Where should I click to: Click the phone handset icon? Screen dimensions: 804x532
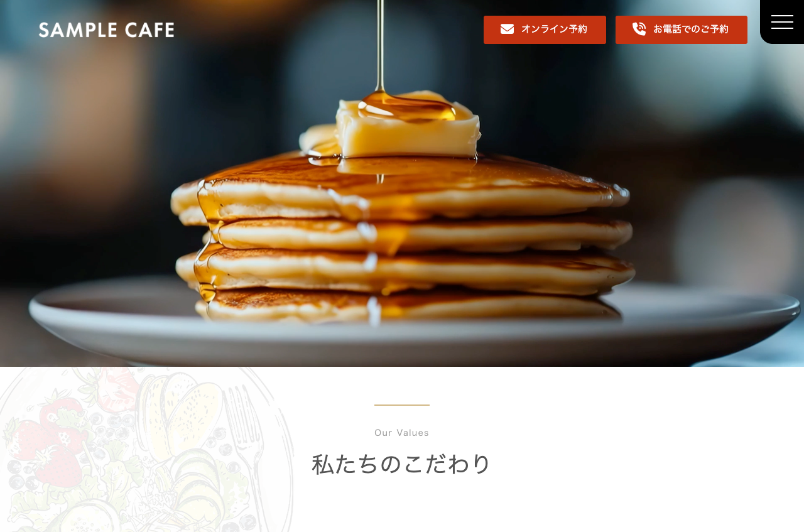pyautogui.click(x=639, y=29)
